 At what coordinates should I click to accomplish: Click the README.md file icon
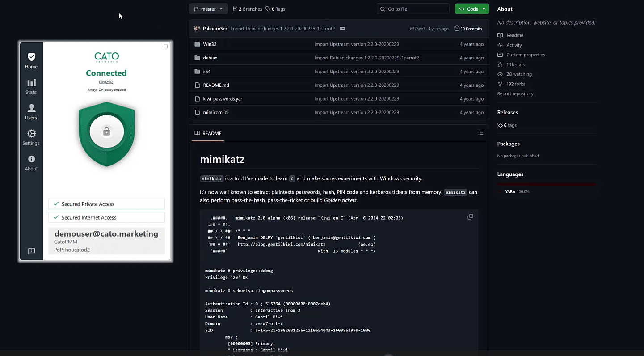197,85
